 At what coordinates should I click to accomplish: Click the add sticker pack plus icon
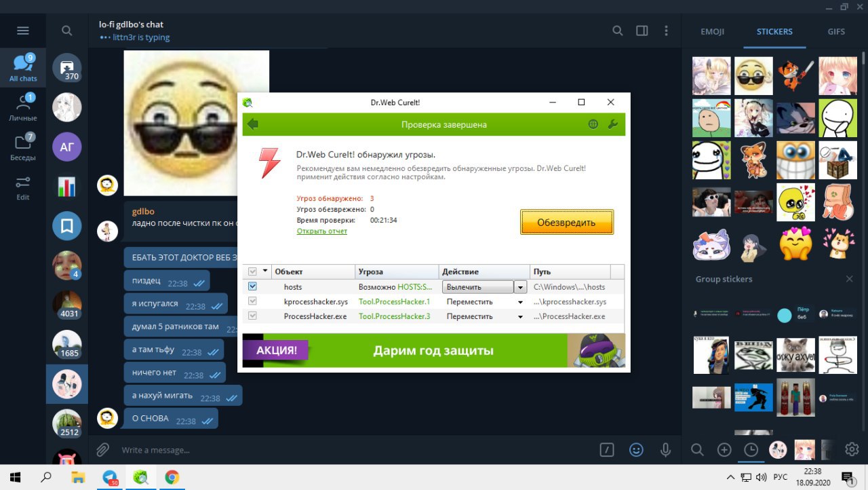[x=724, y=449]
